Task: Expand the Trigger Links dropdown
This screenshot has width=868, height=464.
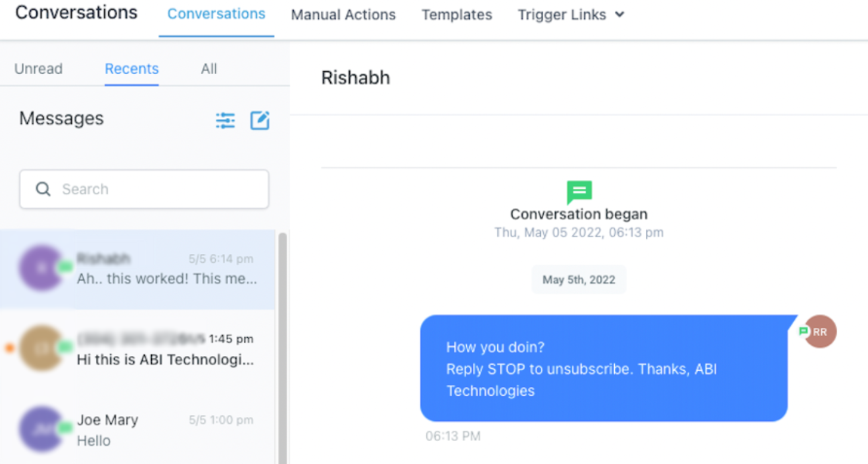Action: (x=571, y=15)
